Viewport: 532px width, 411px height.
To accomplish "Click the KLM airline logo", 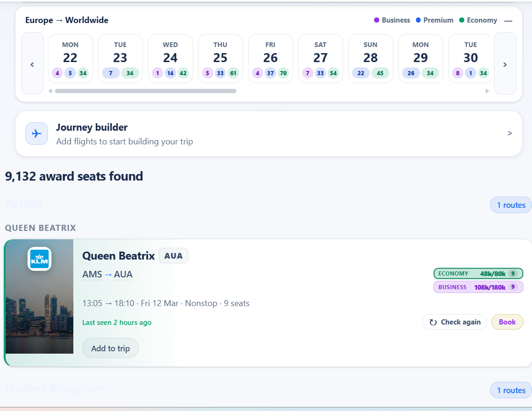I will [x=39, y=259].
